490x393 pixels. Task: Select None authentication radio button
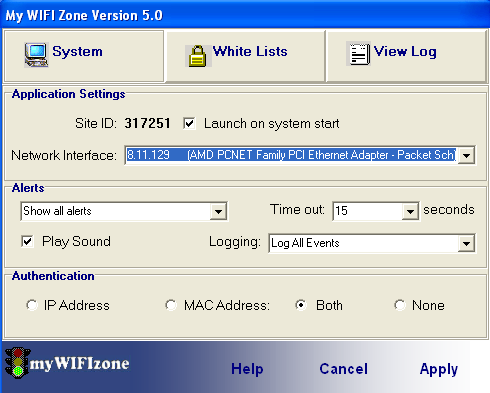pyautogui.click(x=399, y=305)
